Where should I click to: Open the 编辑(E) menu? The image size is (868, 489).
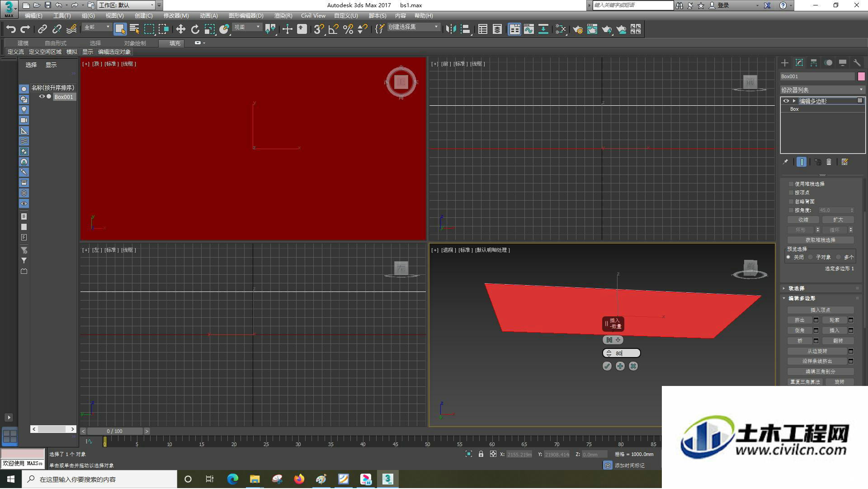click(33, 16)
